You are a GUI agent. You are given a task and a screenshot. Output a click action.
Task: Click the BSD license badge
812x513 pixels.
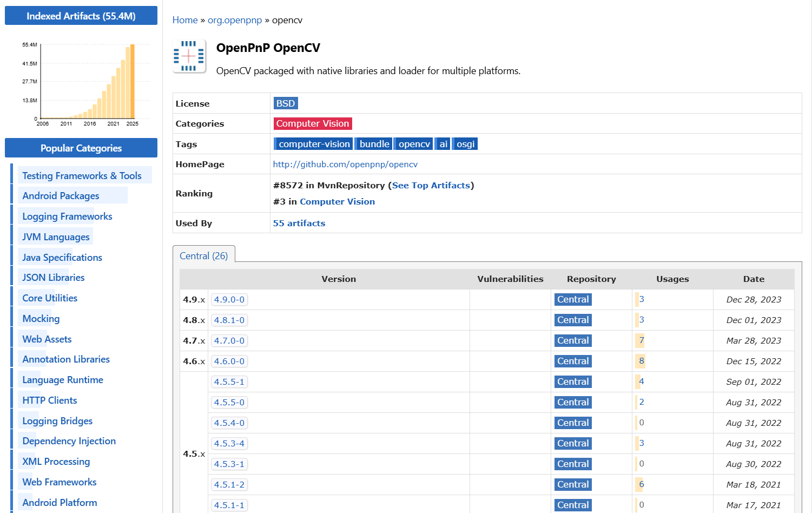click(x=286, y=103)
